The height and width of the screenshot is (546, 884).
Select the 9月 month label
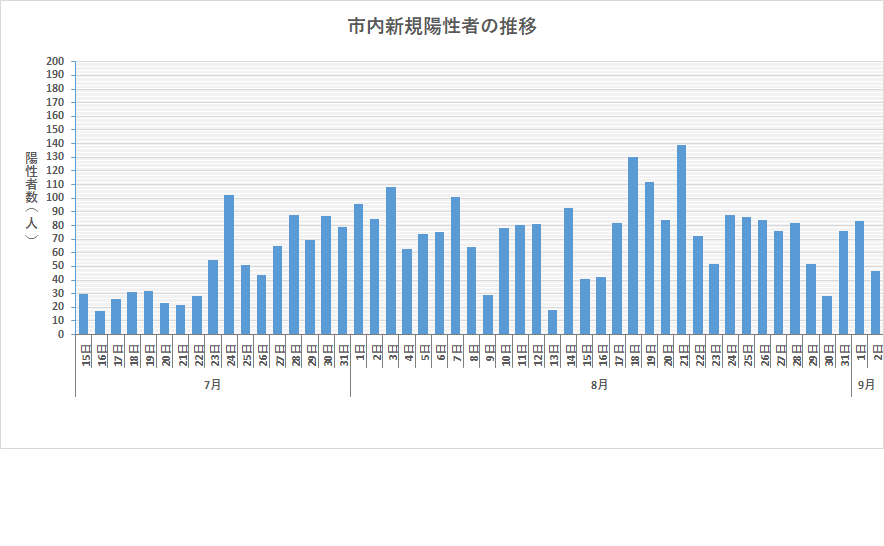[x=867, y=385]
